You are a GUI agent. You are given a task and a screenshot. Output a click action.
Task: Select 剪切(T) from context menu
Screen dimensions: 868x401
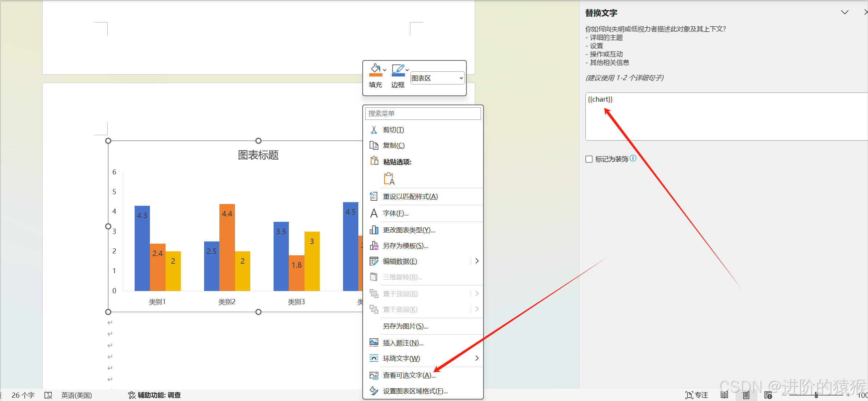tap(423, 130)
